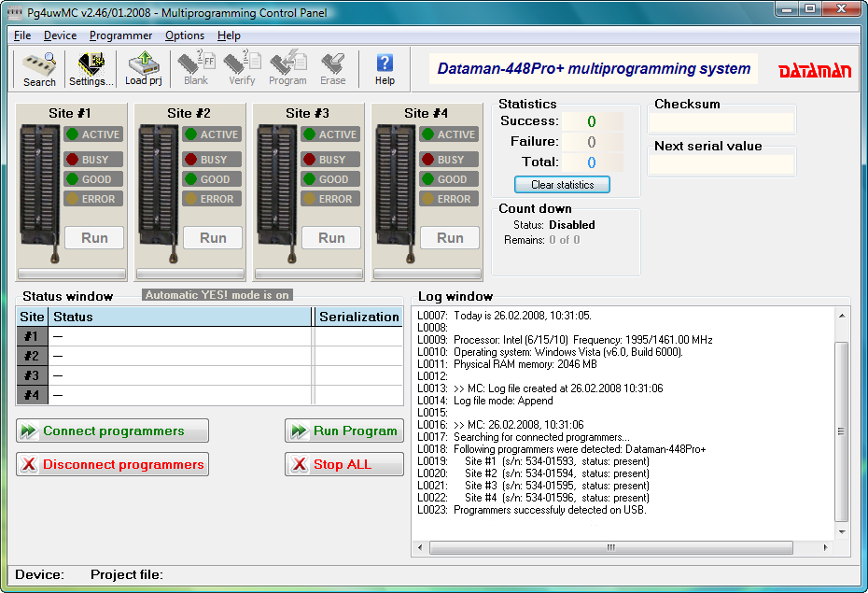Click Connect programmers
Viewport: 868px width, 593px height.
click(x=112, y=431)
